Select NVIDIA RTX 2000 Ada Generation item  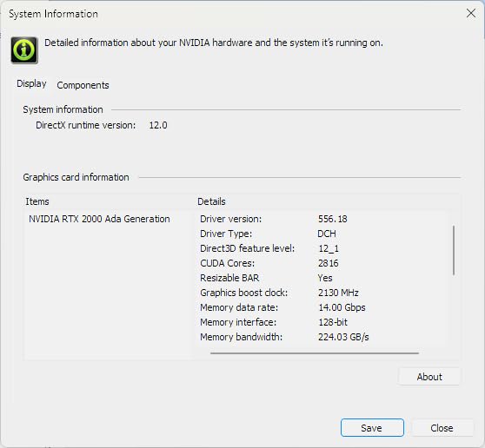[99, 219]
